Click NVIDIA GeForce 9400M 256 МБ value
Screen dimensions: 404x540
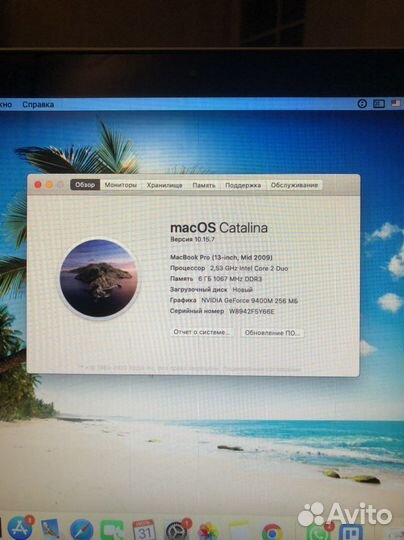249,301
